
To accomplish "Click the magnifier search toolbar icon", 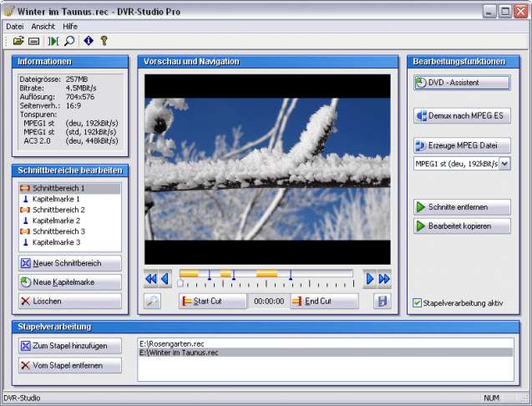I will pos(69,41).
